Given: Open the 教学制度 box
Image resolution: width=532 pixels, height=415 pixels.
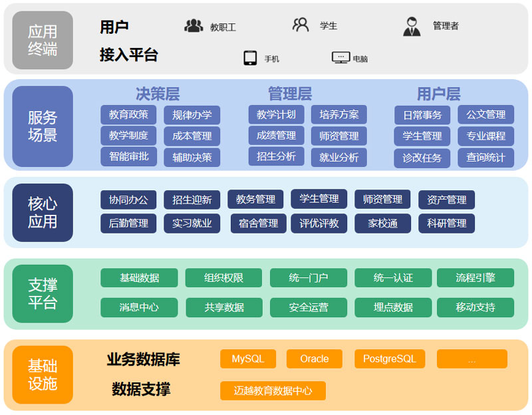Looking at the screenshot, I should (x=128, y=136).
